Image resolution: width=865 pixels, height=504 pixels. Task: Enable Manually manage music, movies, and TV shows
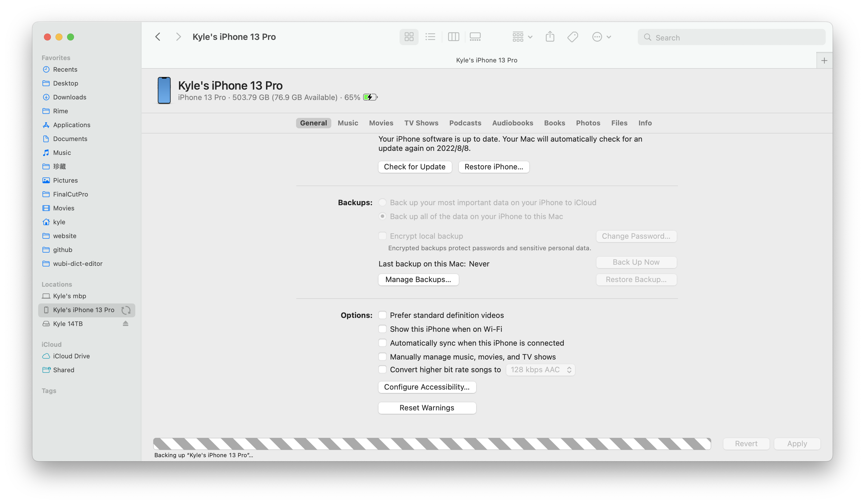(x=382, y=357)
